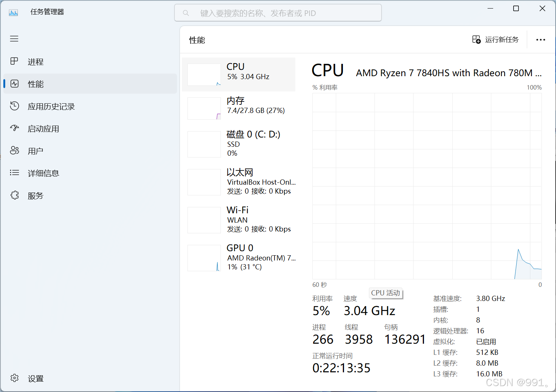The height and width of the screenshot is (392, 556).
Task: Maximize the Task Manager window
Action: 516,8
